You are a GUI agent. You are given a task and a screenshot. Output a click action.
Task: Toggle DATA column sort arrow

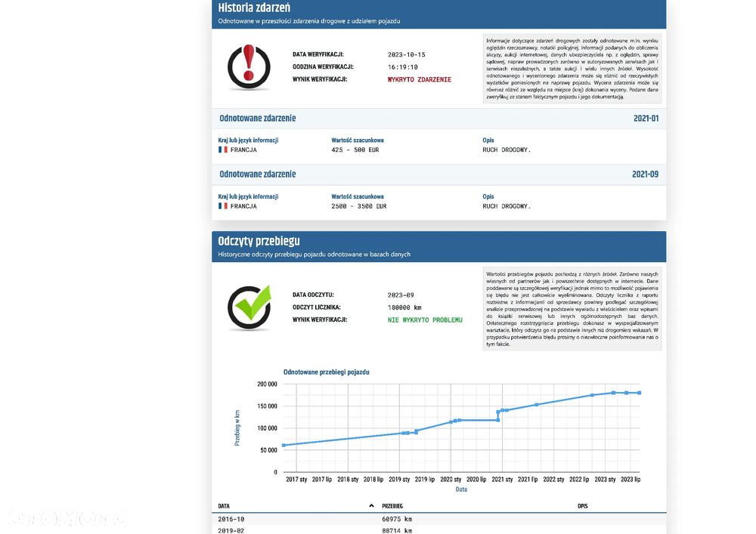(x=371, y=505)
